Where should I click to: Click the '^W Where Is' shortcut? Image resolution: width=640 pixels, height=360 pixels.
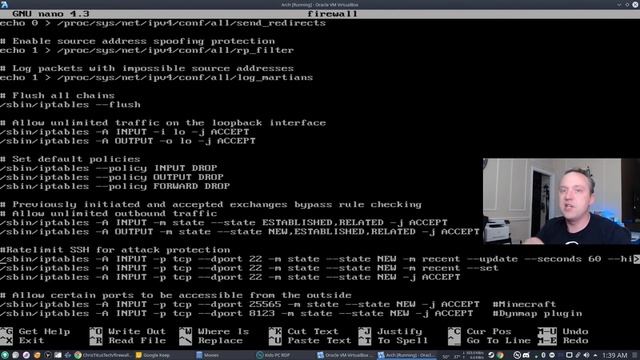click(x=214, y=331)
